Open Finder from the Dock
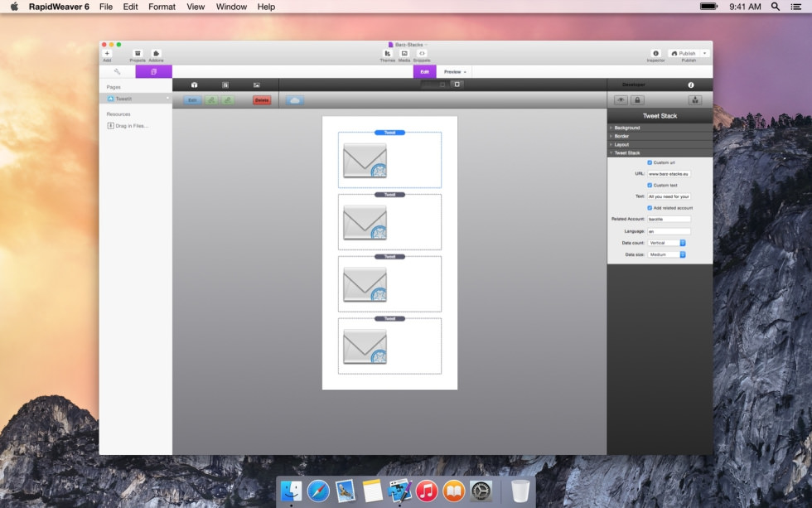This screenshot has width=812, height=508. (291, 491)
